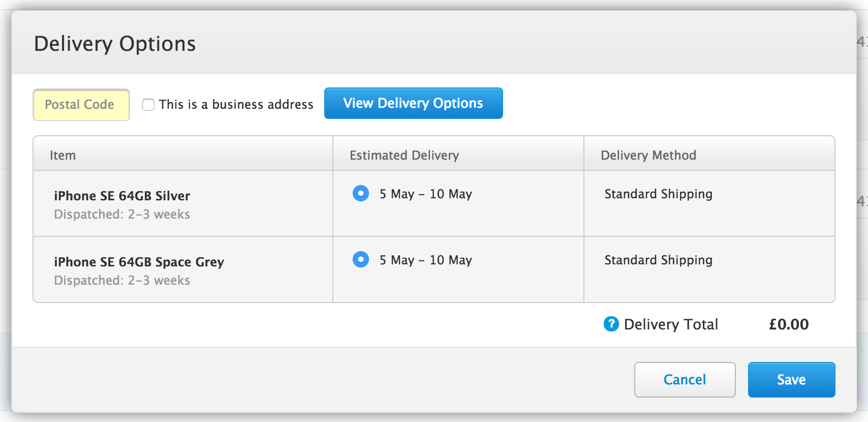Click the Estimated Delivery column header
Image resolution: width=868 pixels, height=422 pixels.
(405, 155)
